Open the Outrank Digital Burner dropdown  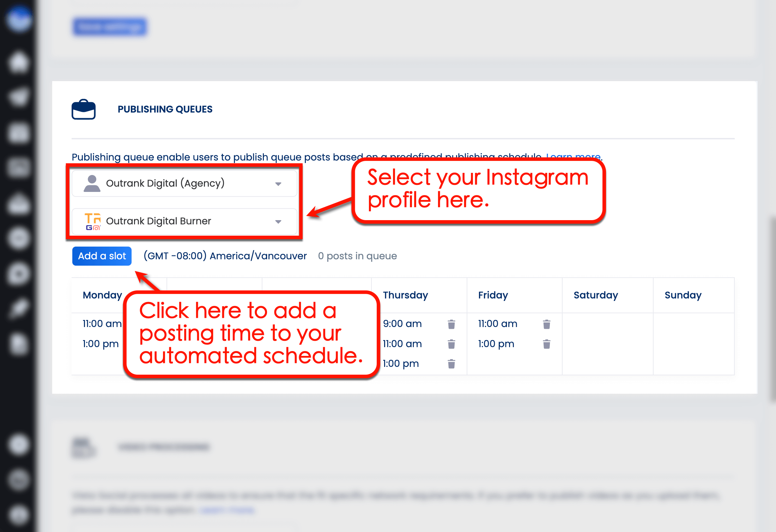(278, 221)
